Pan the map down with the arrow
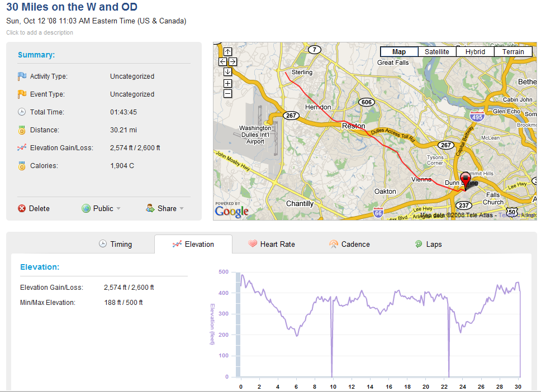Screen dimensions: 541x392 coord(227,71)
